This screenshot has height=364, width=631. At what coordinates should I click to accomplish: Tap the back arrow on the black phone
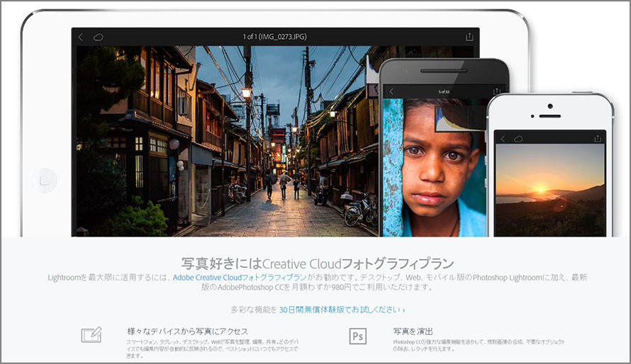[391, 91]
